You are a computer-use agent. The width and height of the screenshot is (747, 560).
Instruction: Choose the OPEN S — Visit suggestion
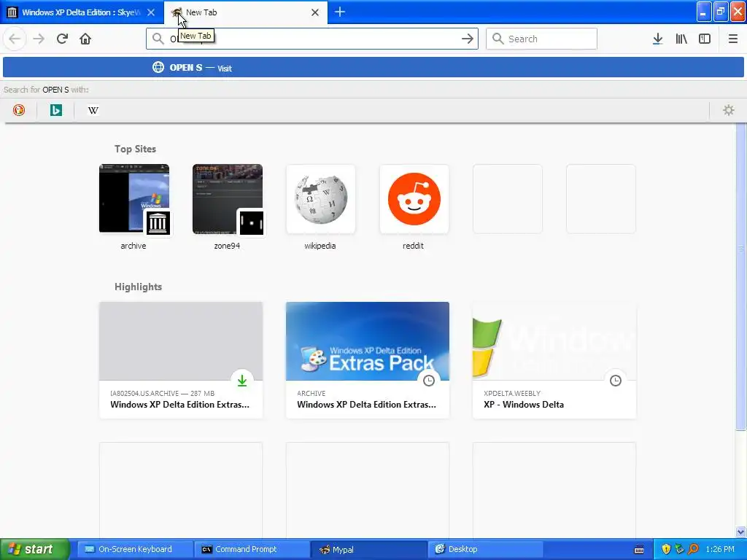(373, 68)
